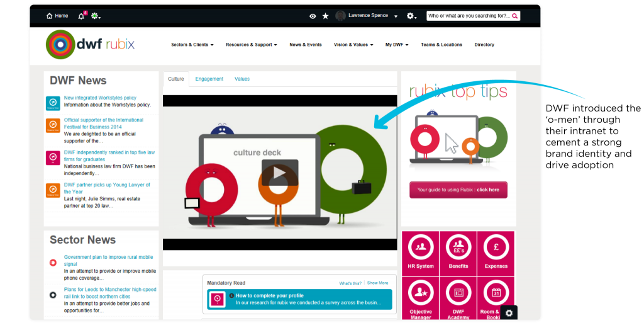Open rural mobile signal news link
Image resolution: width=644 pixels, height=325 pixels.
click(108, 260)
